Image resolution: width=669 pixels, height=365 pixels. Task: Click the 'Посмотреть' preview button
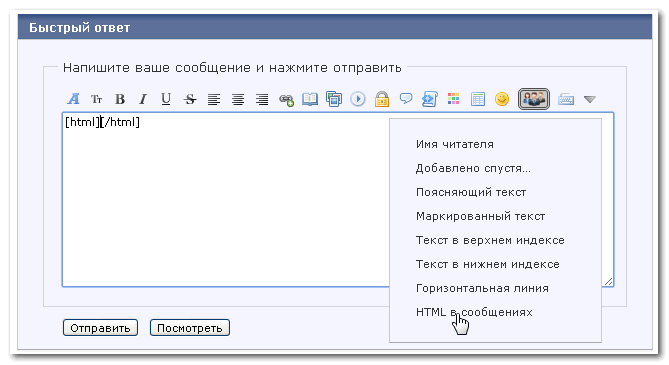click(190, 328)
